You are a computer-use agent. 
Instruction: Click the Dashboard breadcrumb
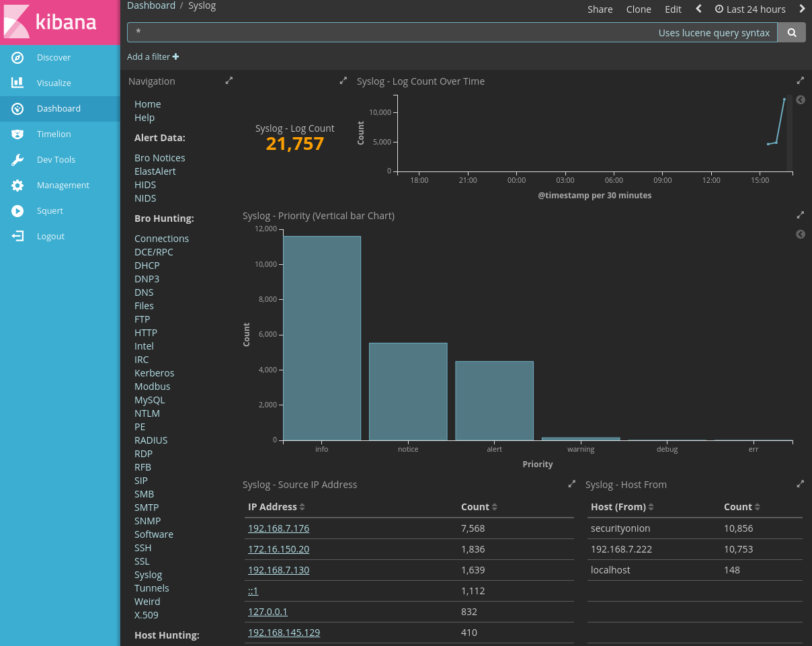tap(151, 5)
